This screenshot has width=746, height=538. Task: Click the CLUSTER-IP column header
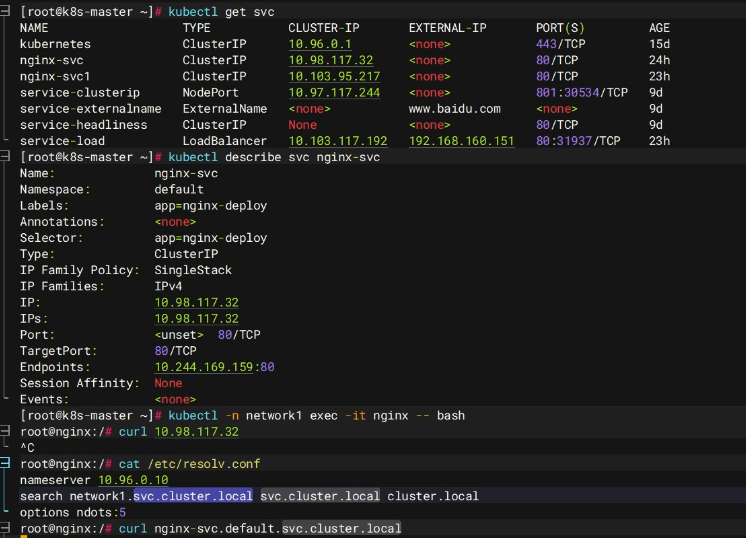coord(324,28)
